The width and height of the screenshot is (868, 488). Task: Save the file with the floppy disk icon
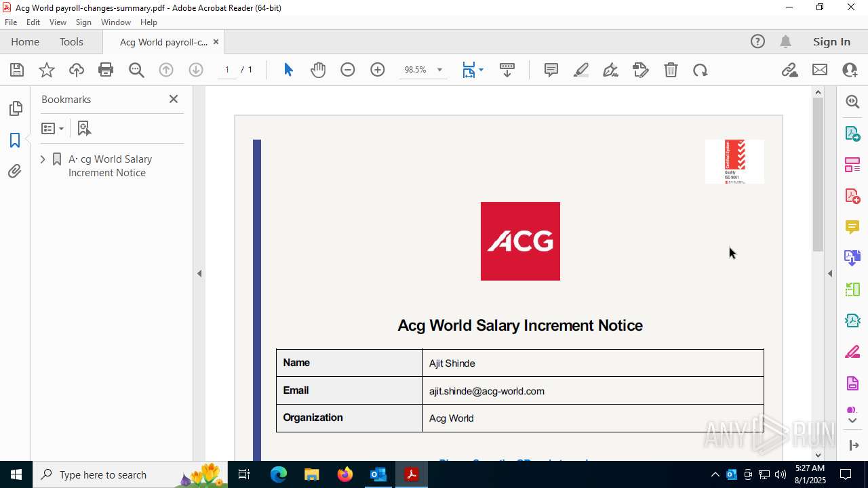coord(17,70)
